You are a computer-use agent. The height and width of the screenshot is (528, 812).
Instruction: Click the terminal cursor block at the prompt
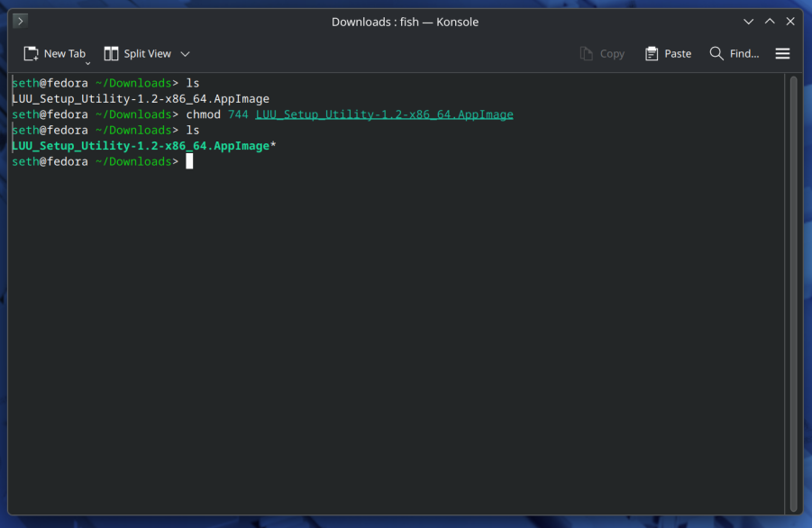point(189,161)
